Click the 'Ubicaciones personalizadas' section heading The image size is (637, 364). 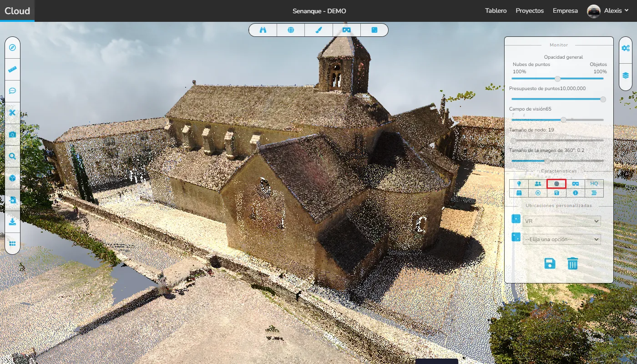click(559, 206)
